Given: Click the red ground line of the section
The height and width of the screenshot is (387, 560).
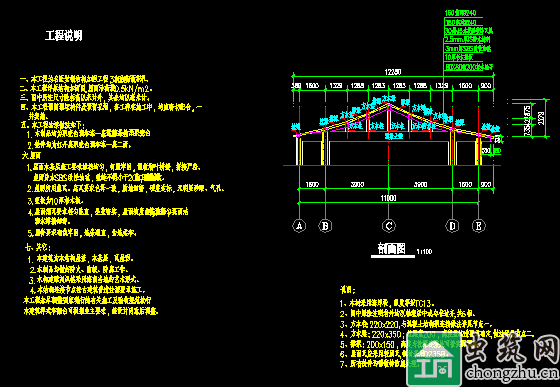Looking at the screenshot, I should [x=392, y=165].
